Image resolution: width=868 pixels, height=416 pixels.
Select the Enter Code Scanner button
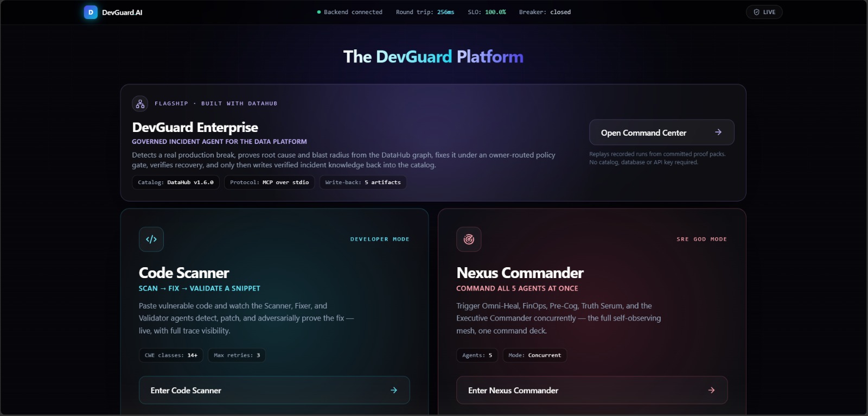(275, 390)
